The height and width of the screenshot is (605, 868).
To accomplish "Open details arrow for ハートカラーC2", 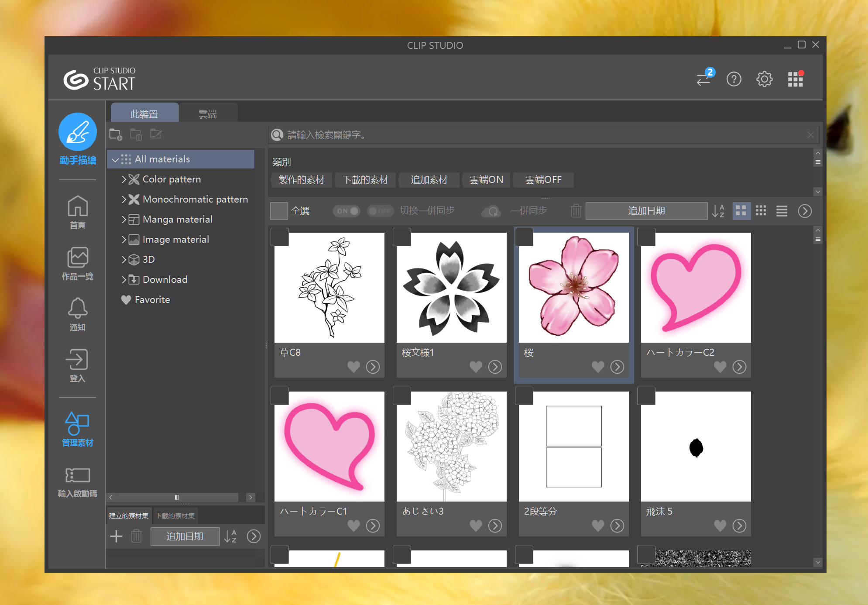I will click(x=739, y=367).
